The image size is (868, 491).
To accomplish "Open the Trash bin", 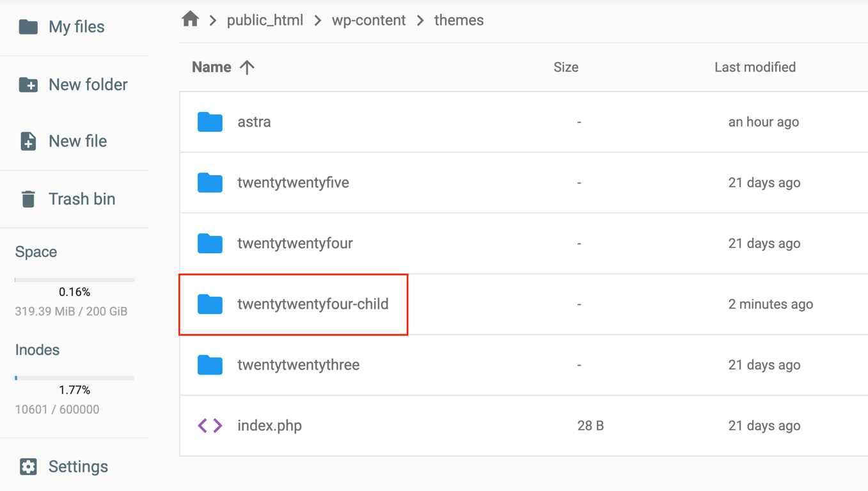I will point(28,198).
